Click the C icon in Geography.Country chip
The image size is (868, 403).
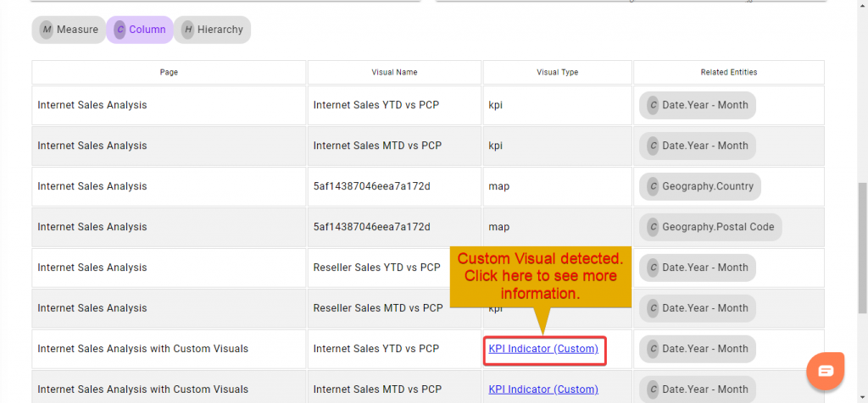click(x=654, y=186)
